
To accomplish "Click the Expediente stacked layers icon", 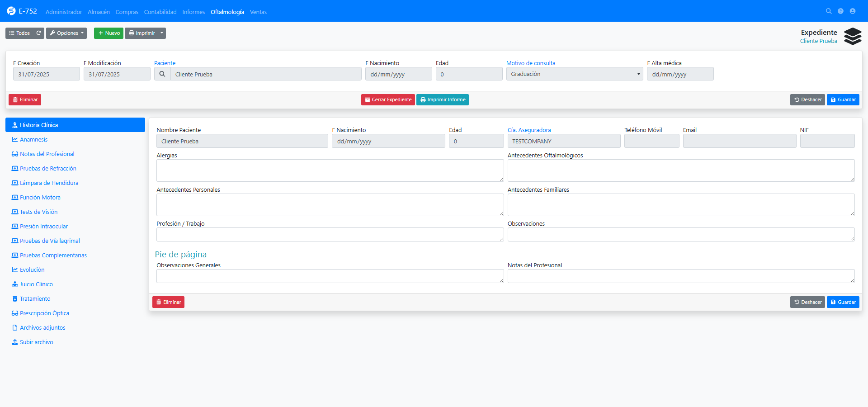I will (x=853, y=36).
